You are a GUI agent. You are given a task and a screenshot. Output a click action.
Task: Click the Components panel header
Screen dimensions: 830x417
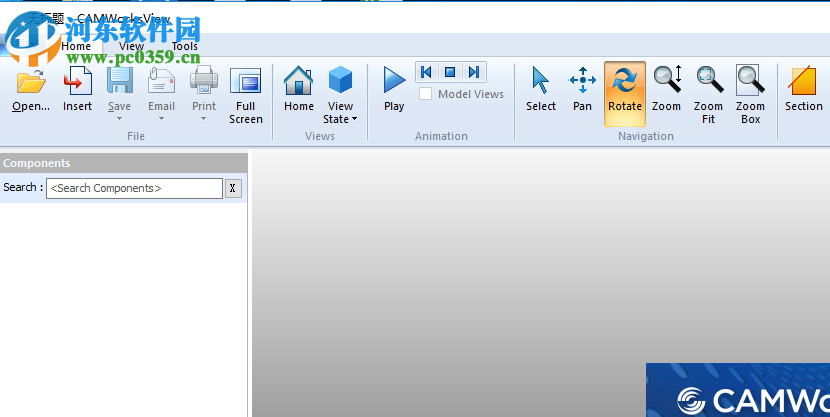point(124,163)
